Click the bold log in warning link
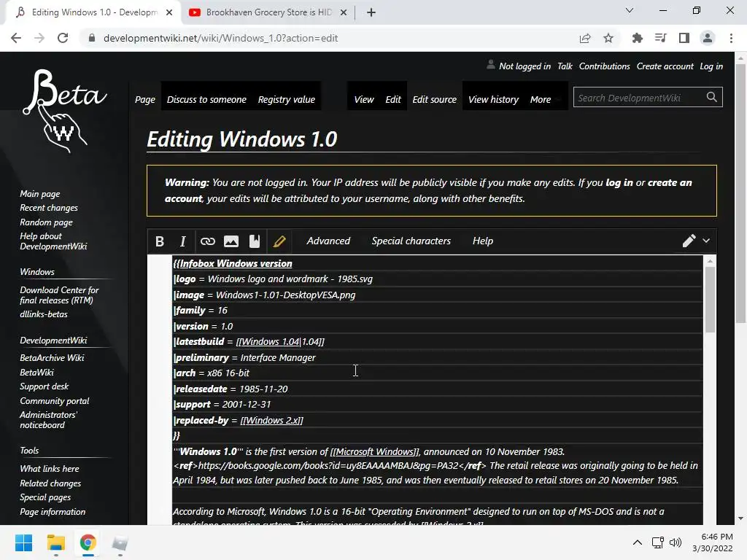747x560 pixels. pos(619,183)
